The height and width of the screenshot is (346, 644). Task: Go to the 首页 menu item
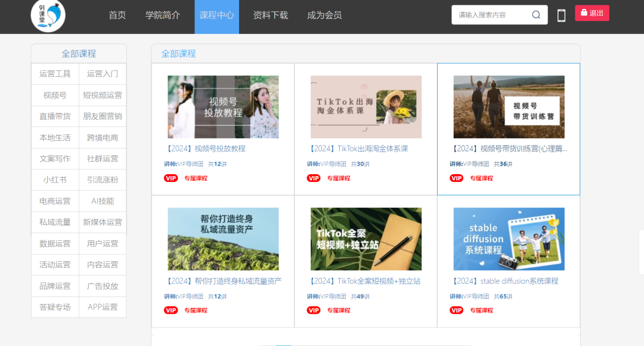pyautogui.click(x=117, y=15)
